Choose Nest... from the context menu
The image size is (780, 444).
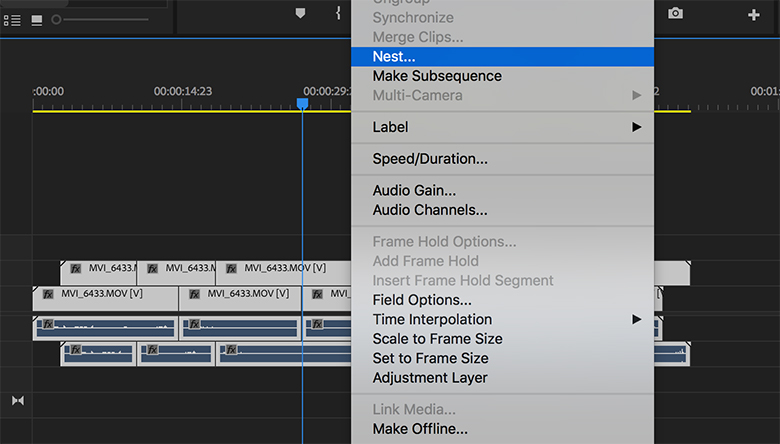[x=502, y=57]
